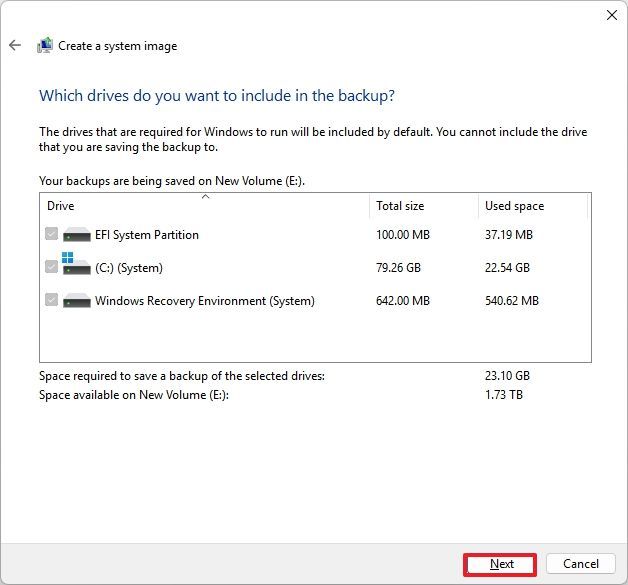Click the EFI System Partition drive icon

pyautogui.click(x=77, y=235)
